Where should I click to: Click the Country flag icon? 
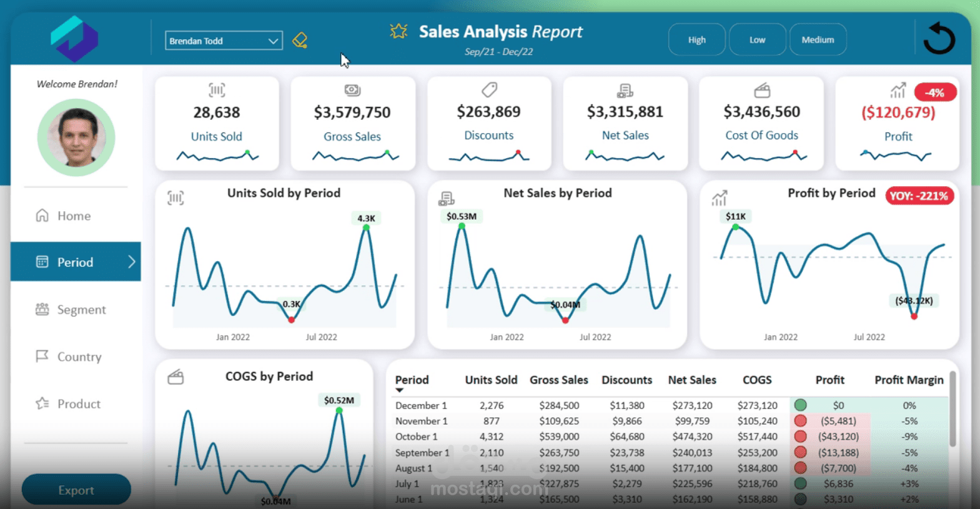coord(42,356)
